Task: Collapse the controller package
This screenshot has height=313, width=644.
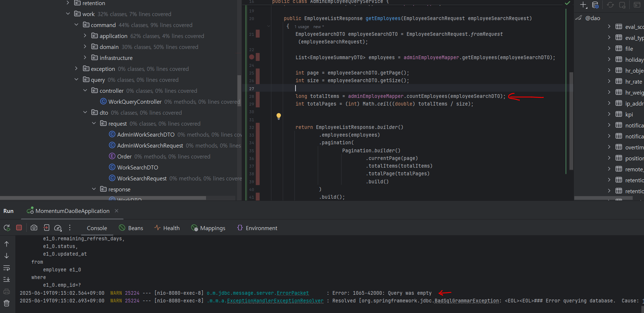Action: (x=85, y=91)
